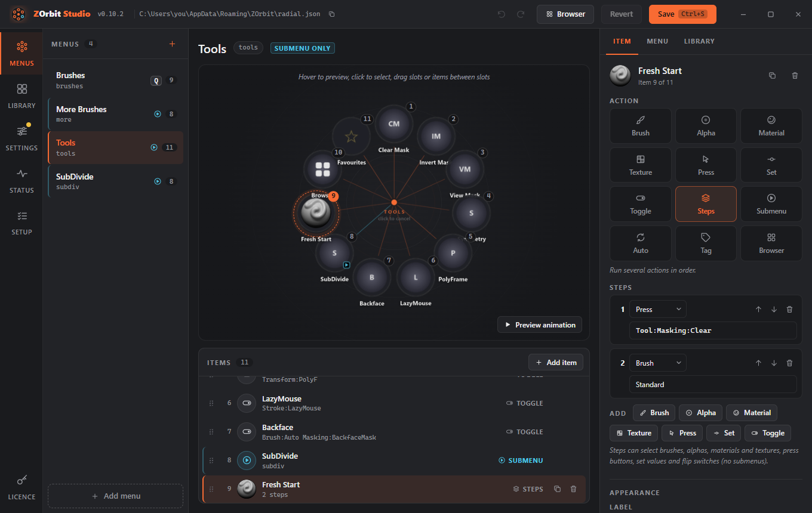Delete Fresh Start row in items list
The height and width of the screenshot is (513, 812).
tap(574, 489)
